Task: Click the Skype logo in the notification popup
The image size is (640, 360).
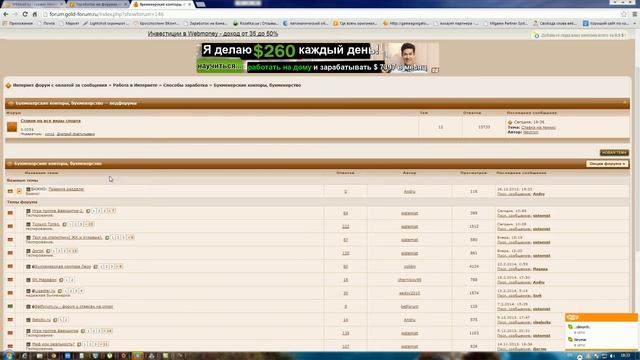Action: [x=573, y=317]
